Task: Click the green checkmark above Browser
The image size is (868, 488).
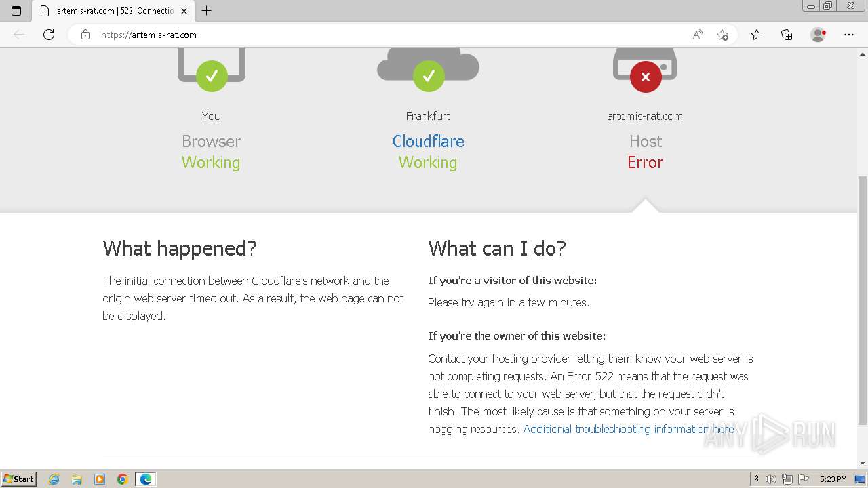Action: click(212, 76)
